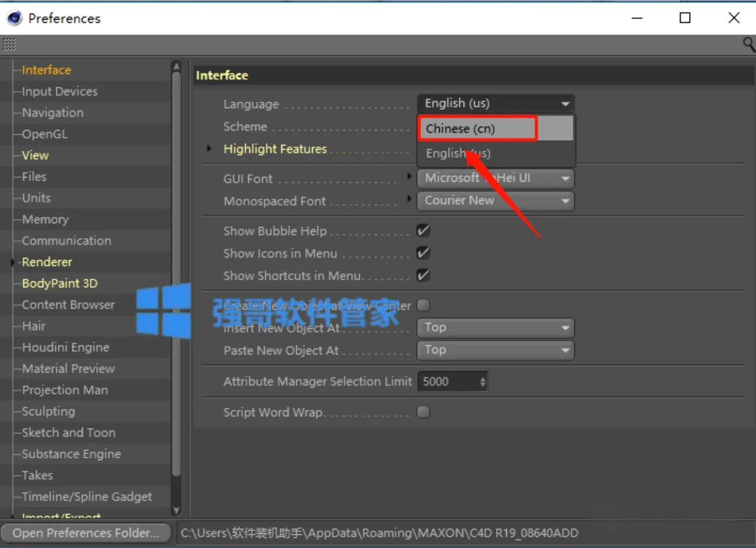The width and height of the screenshot is (756, 548).
Task: Open the GUI Font dropdown
Action: (x=496, y=178)
